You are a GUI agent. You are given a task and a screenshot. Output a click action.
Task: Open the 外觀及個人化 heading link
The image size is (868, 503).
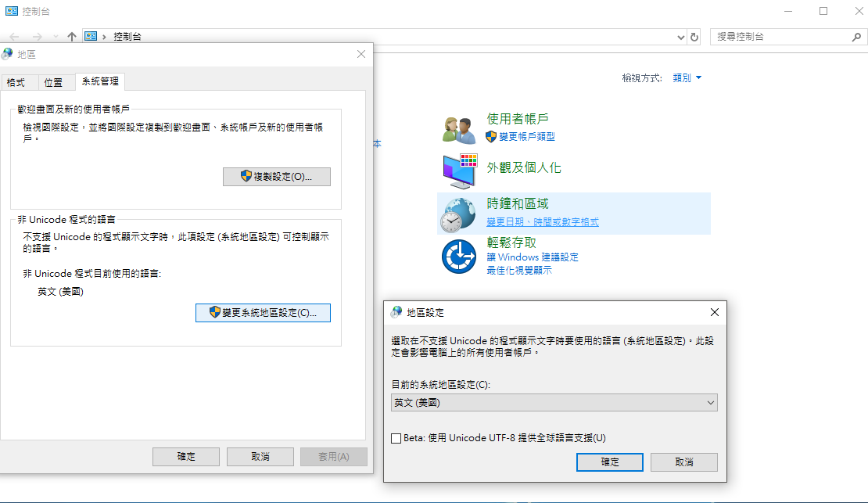(x=524, y=167)
